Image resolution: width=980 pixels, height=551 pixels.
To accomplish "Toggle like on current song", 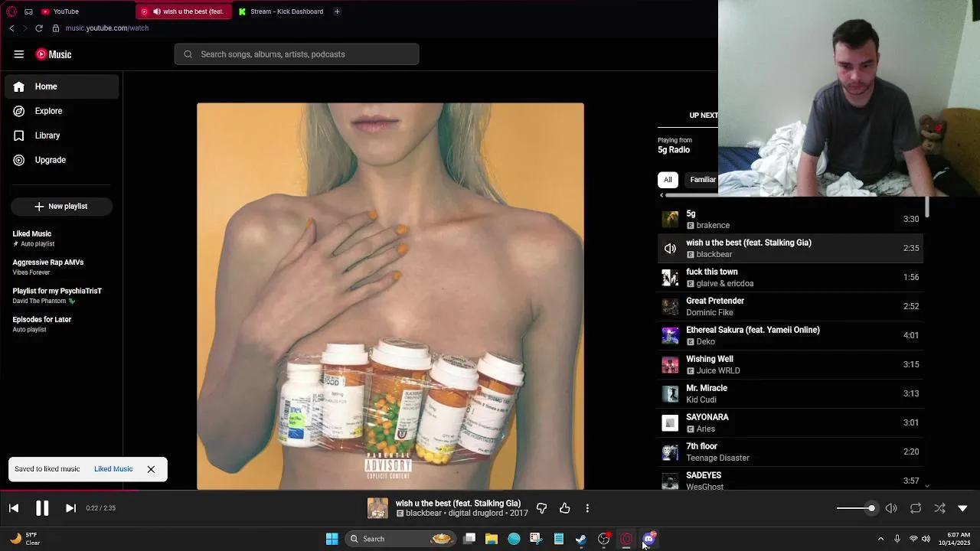I will coord(565,508).
